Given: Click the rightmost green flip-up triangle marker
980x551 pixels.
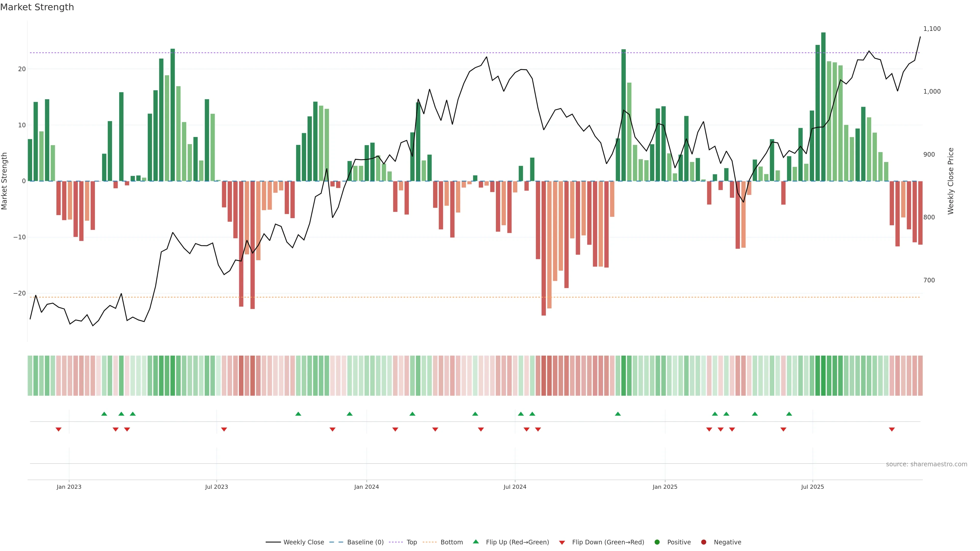Looking at the screenshot, I should pyautogui.click(x=789, y=414).
